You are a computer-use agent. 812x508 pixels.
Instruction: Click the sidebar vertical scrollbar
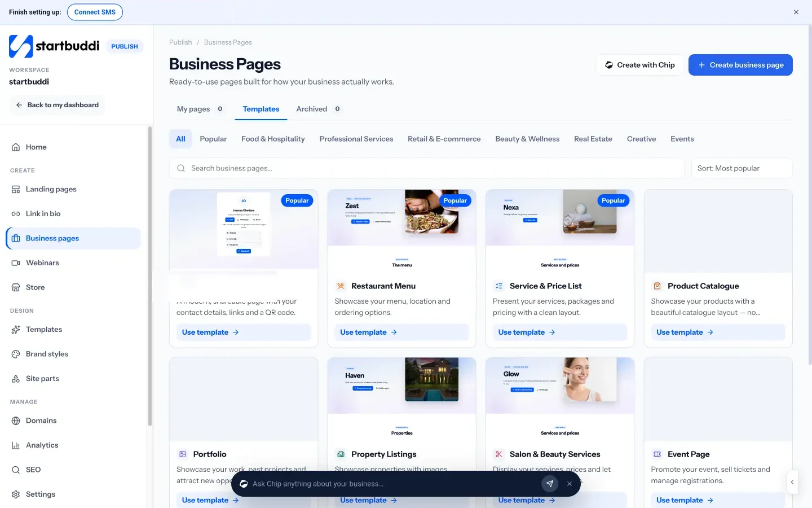coord(150,277)
